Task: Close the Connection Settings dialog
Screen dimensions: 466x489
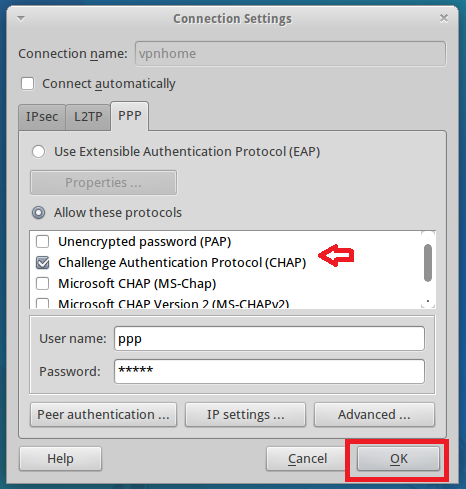Action: 443,18
